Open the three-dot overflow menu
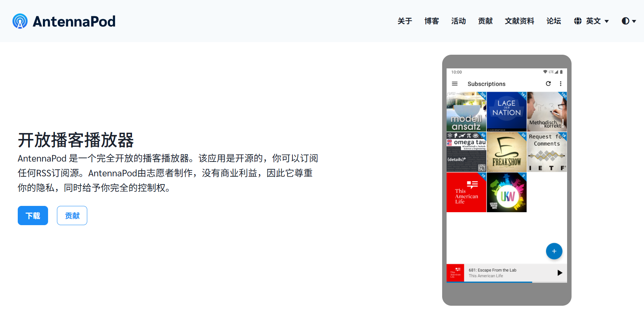 click(x=560, y=84)
